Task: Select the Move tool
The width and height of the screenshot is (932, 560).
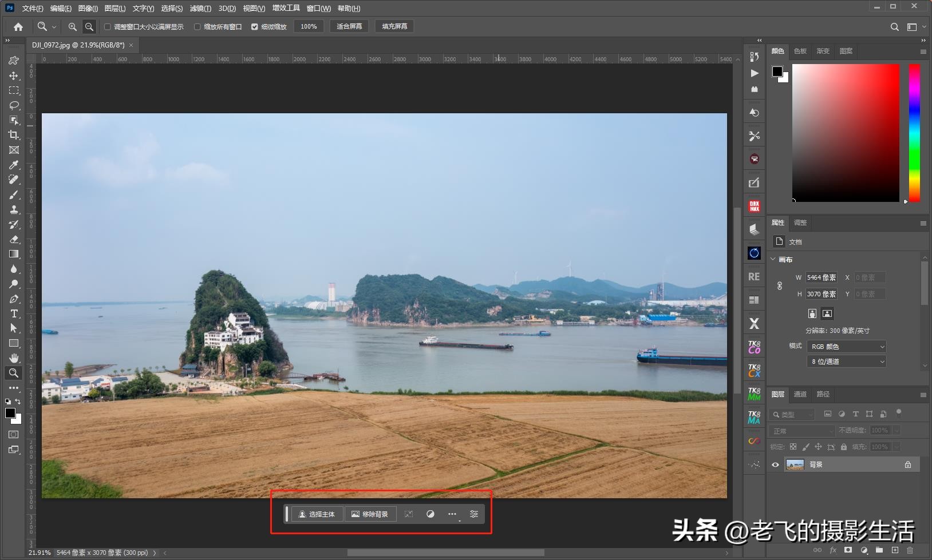Action: tap(14, 76)
